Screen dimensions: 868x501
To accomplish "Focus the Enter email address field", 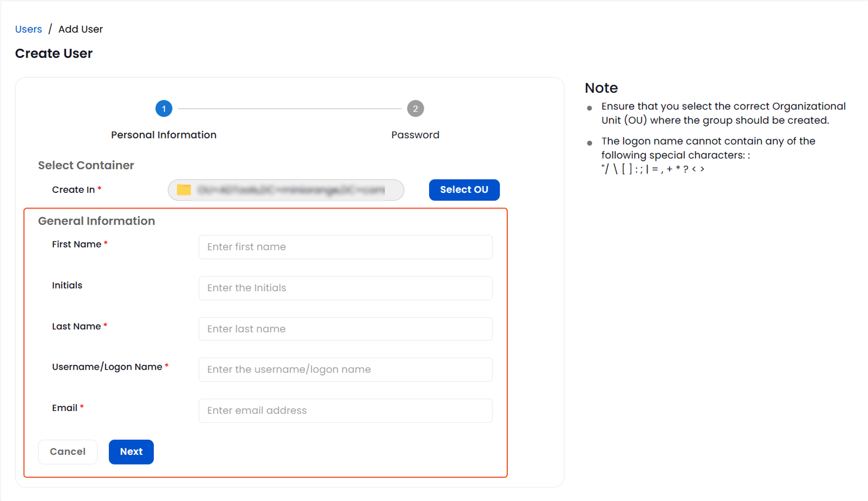I will (345, 410).
